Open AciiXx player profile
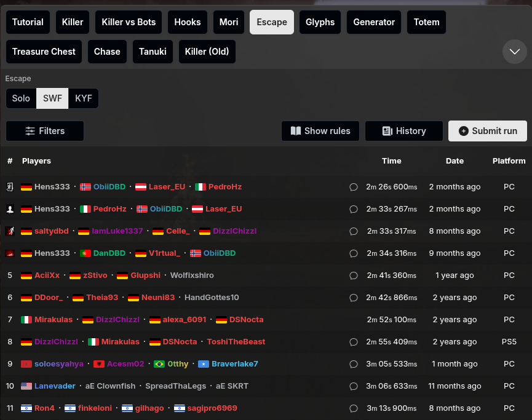532x420 pixels. pos(47,275)
